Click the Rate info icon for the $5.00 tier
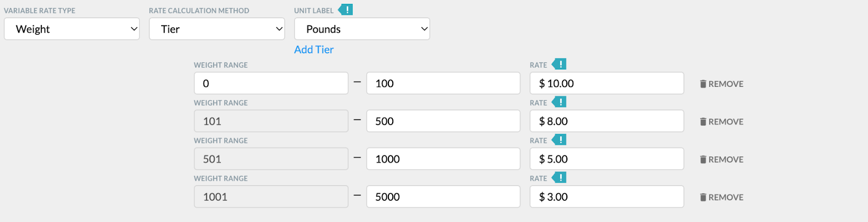 point(559,140)
